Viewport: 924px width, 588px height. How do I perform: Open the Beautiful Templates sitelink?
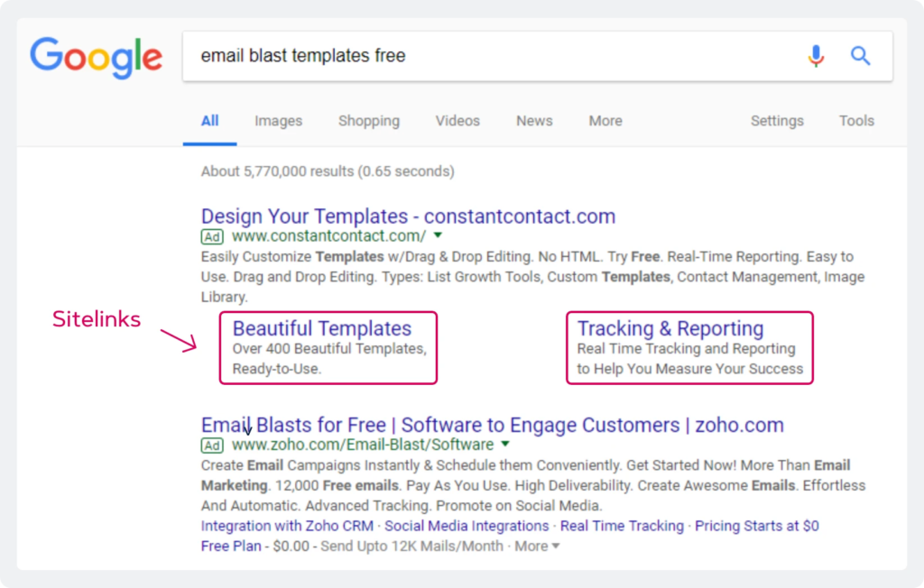point(322,327)
